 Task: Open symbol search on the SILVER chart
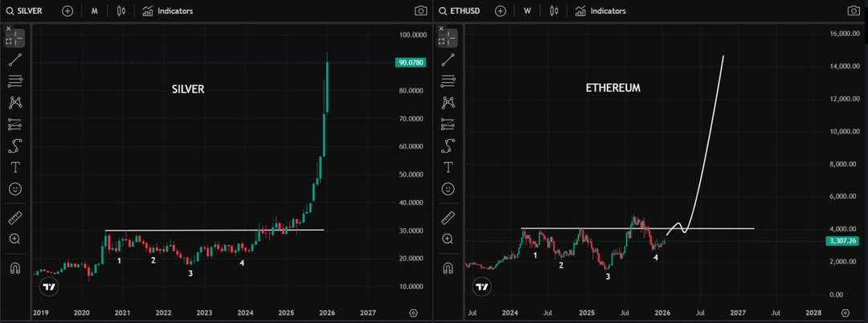click(24, 11)
